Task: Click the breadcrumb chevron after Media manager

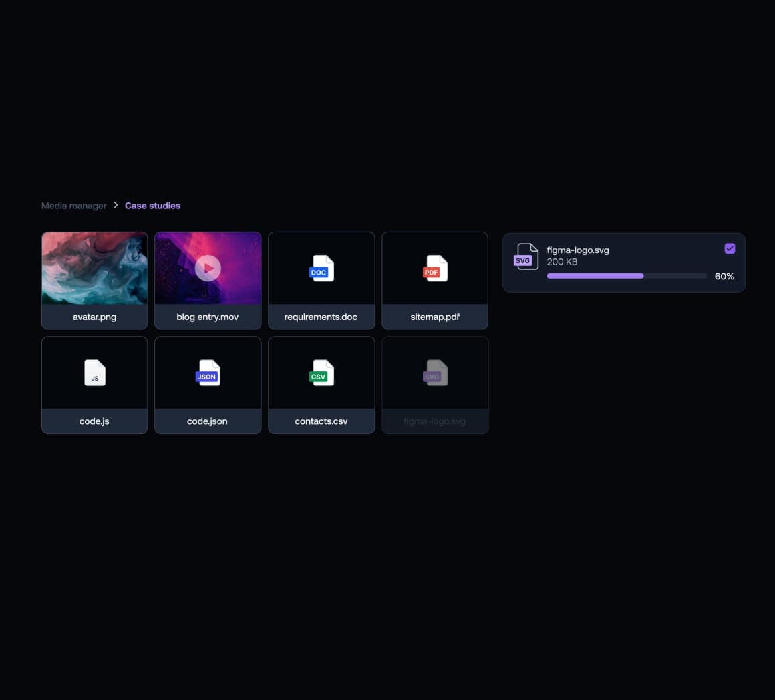Action: (116, 205)
